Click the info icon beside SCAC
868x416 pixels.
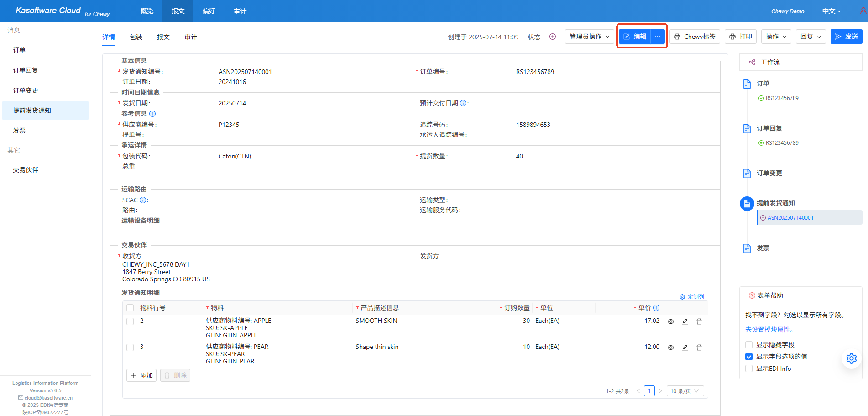(x=143, y=200)
